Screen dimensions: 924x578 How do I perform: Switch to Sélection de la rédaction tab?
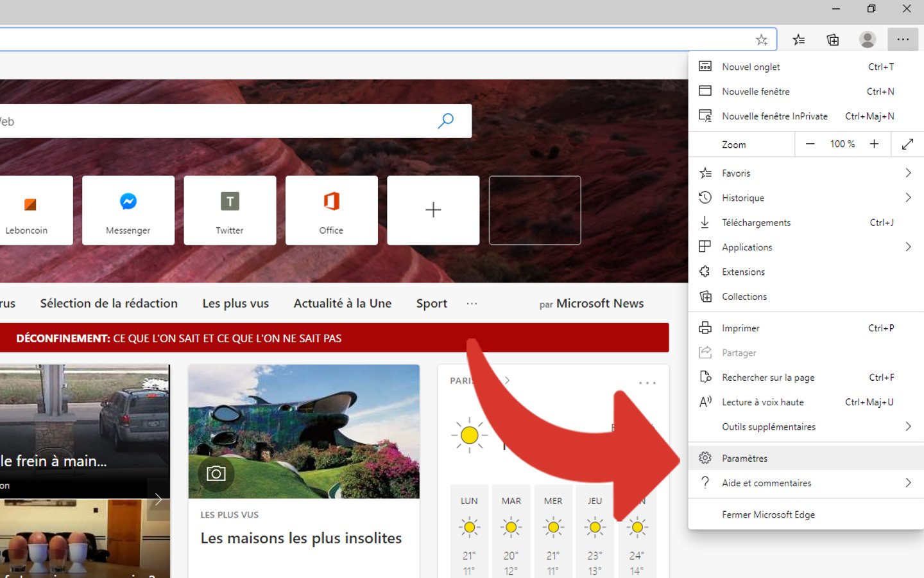point(108,304)
